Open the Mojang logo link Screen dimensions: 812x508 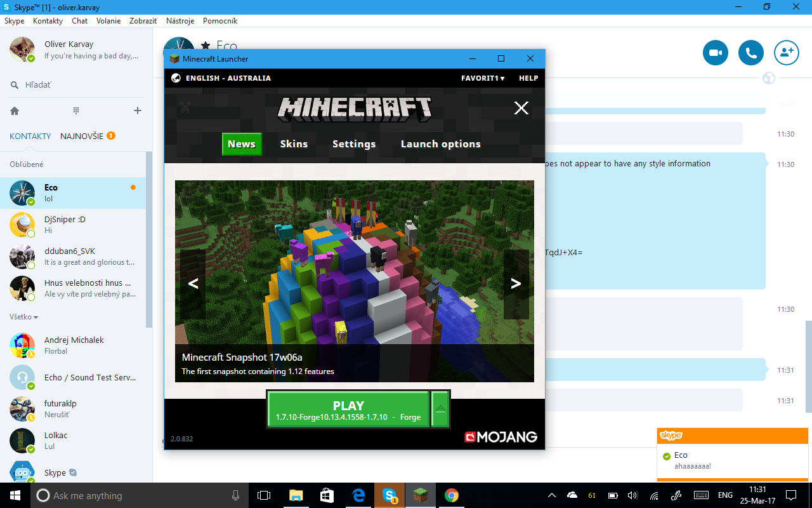click(x=501, y=437)
